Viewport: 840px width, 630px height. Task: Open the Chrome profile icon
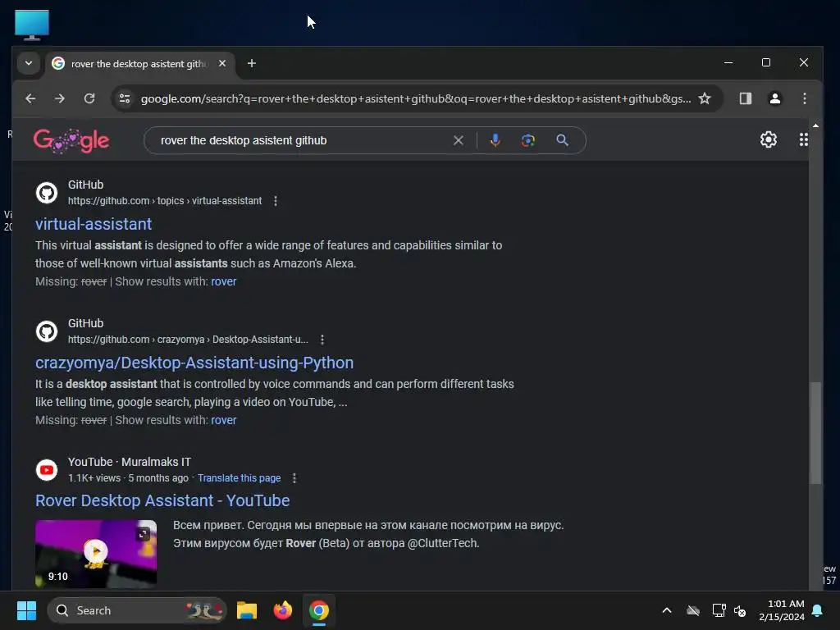(774, 98)
